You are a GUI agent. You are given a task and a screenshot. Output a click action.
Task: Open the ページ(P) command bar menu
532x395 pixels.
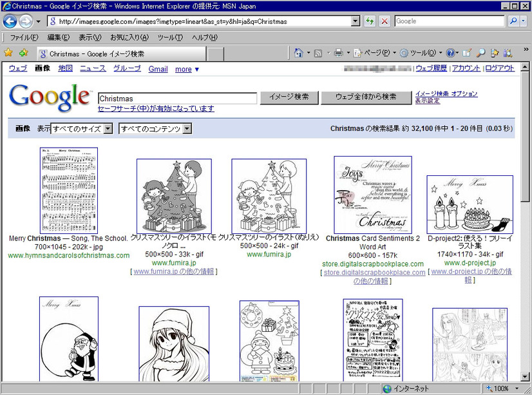pos(375,53)
